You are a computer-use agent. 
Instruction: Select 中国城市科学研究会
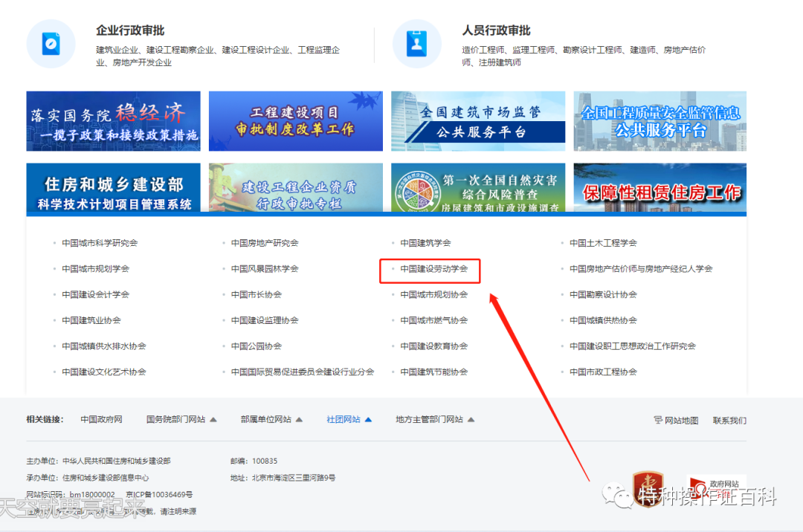[x=100, y=243]
